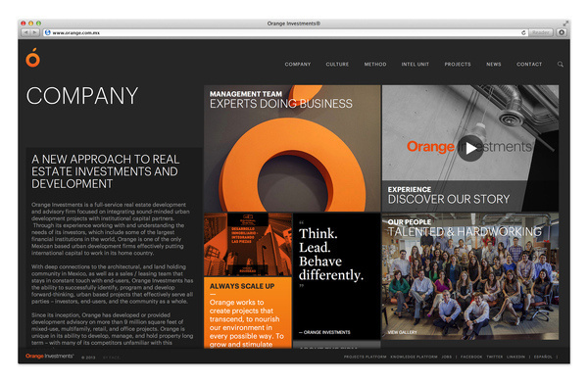
Task: Open the Contact menu item
Action: point(529,65)
